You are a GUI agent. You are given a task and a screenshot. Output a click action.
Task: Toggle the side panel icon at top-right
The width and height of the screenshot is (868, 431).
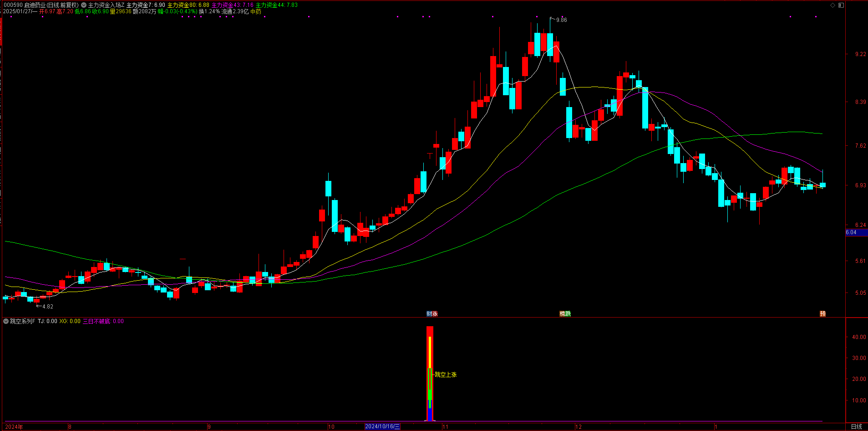pyautogui.click(x=841, y=5)
